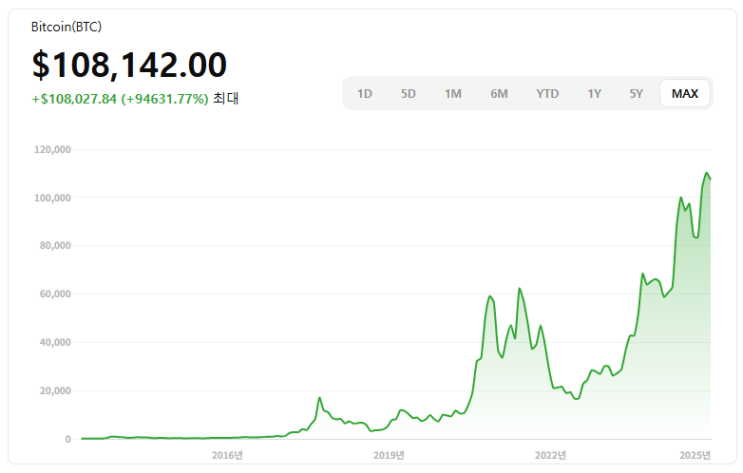
Task: Open the 5Y time range
Action: (636, 93)
